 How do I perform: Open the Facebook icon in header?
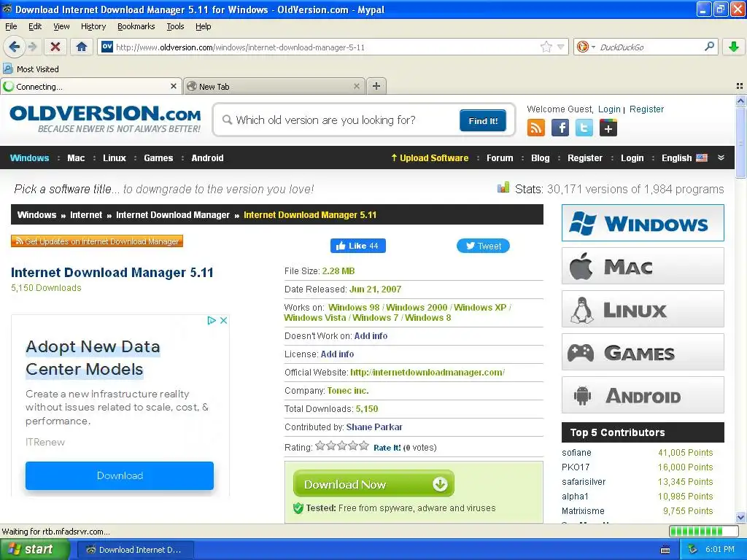pyautogui.click(x=560, y=128)
